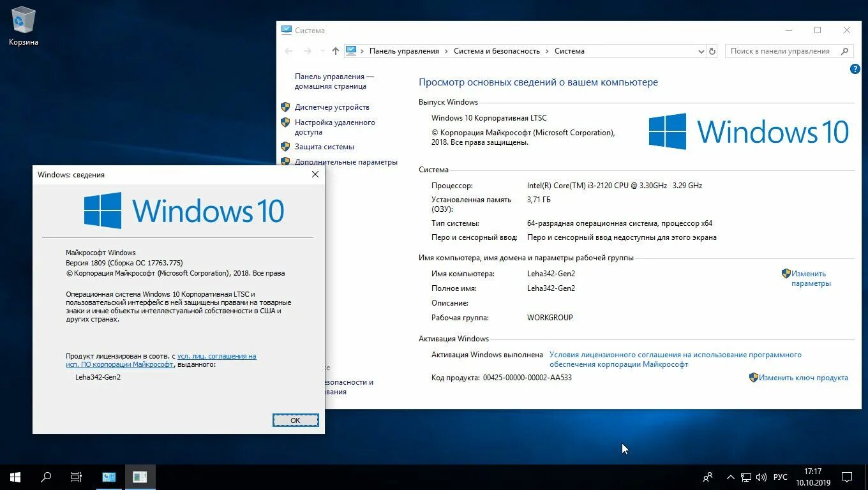The height and width of the screenshot is (490, 868).
Task: Open Дополнительные параметры системы link
Action: click(346, 162)
